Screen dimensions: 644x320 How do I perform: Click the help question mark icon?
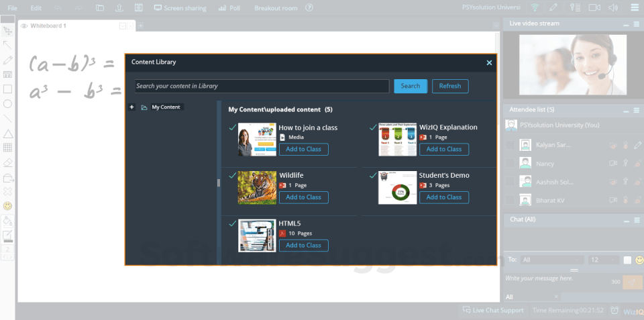pos(309,8)
